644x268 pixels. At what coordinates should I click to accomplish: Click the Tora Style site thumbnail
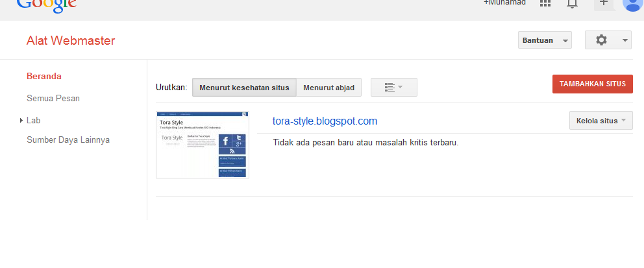(203, 145)
